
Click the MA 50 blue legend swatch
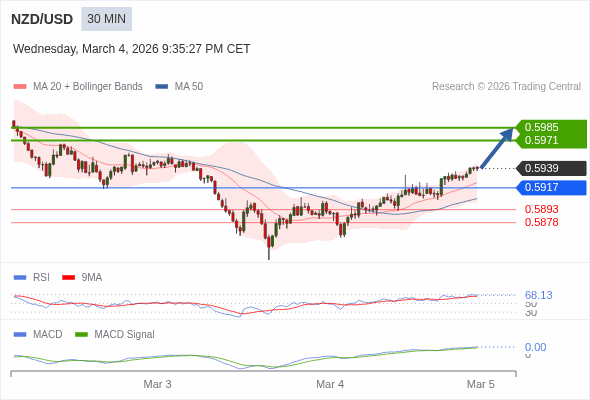[162, 87]
